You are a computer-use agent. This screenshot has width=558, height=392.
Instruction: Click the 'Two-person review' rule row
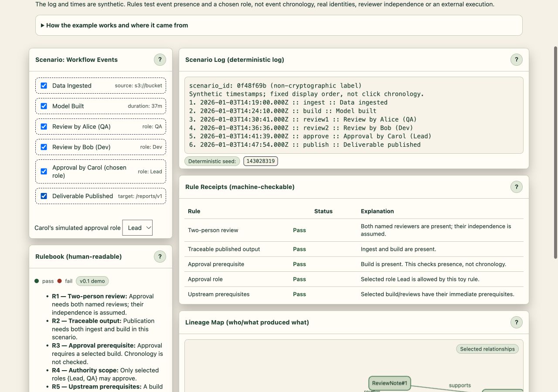pyautogui.click(x=354, y=230)
